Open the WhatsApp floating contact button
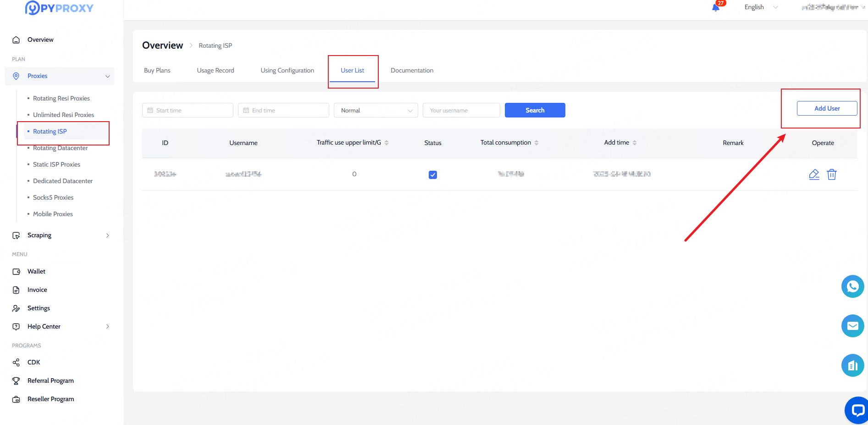This screenshot has width=868, height=425. click(852, 286)
